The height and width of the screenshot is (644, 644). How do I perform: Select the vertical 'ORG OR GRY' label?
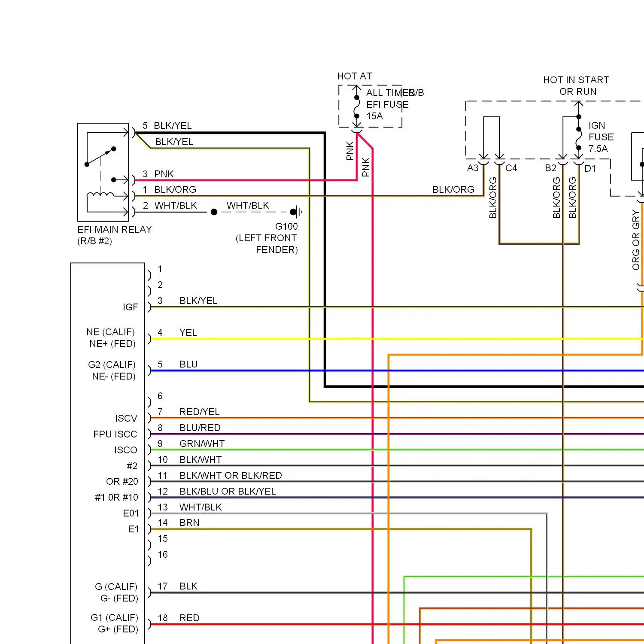click(636, 240)
